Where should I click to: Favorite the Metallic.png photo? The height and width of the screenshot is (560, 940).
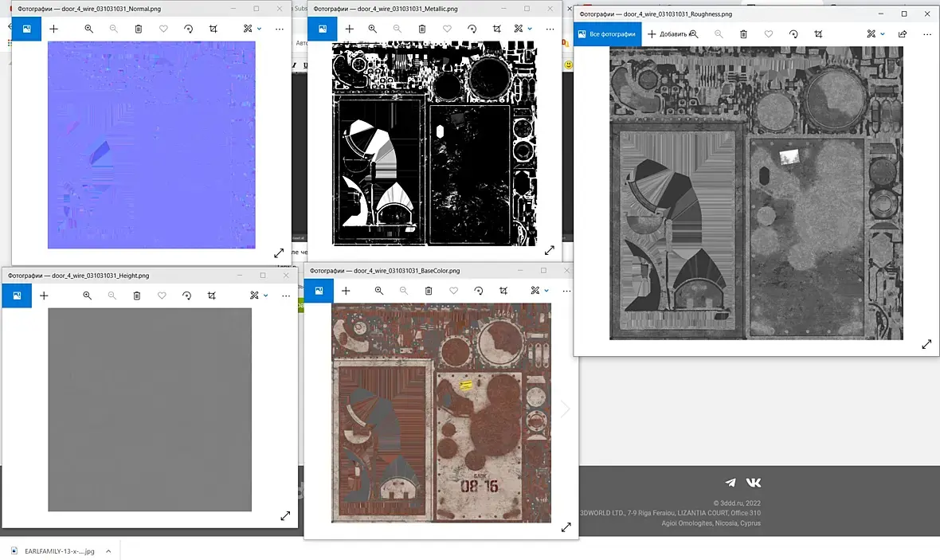447,29
